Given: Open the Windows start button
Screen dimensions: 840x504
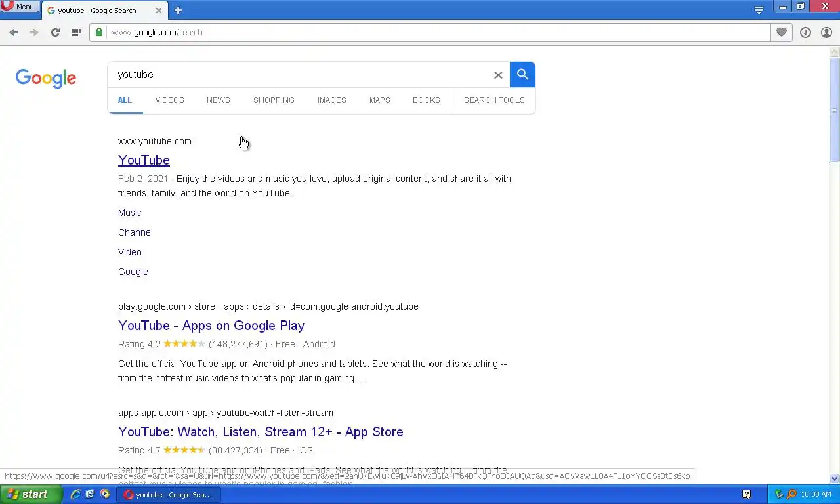Looking at the screenshot, I should (31, 495).
